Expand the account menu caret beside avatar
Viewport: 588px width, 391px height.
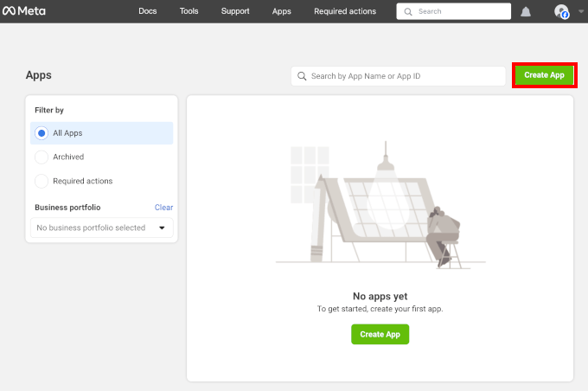click(x=580, y=12)
